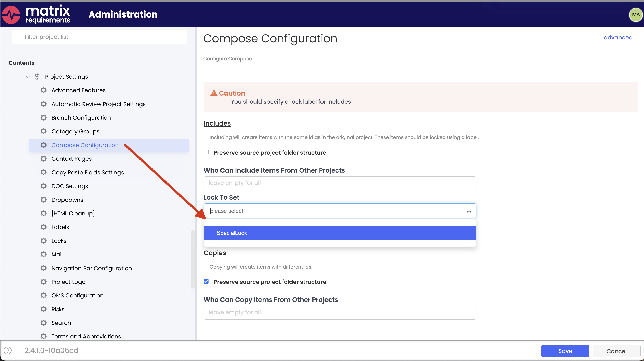Click the Who Can Include Items field
The width and height of the screenshot is (644, 361).
(x=340, y=183)
